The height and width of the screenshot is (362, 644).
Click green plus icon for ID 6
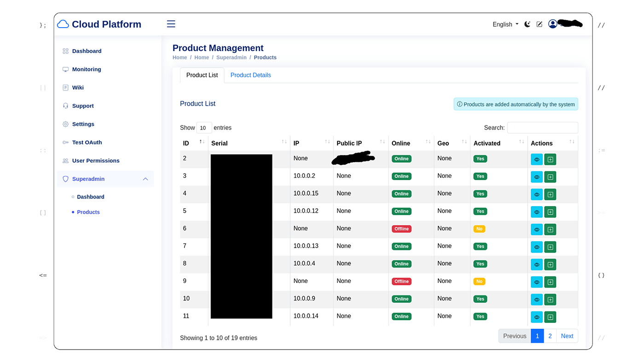coord(550,229)
